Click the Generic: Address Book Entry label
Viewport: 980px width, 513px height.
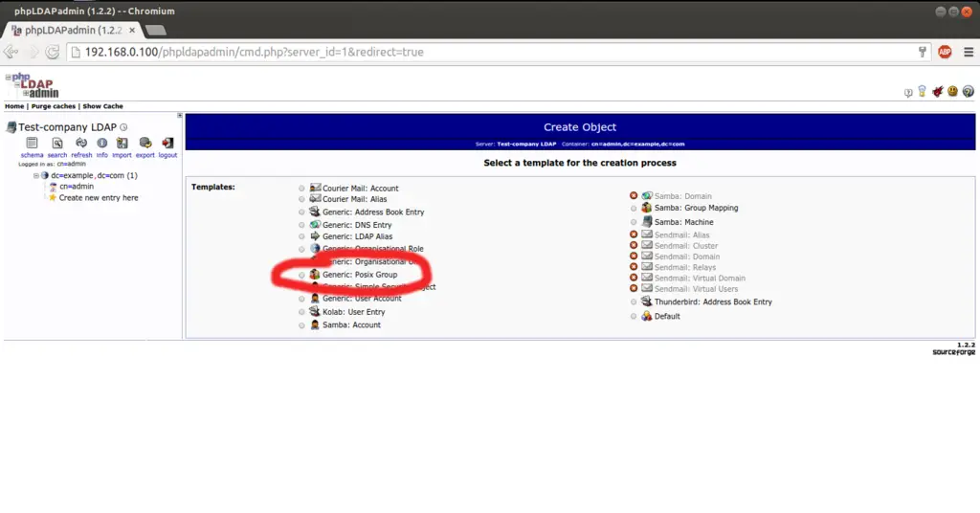click(373, 212)
